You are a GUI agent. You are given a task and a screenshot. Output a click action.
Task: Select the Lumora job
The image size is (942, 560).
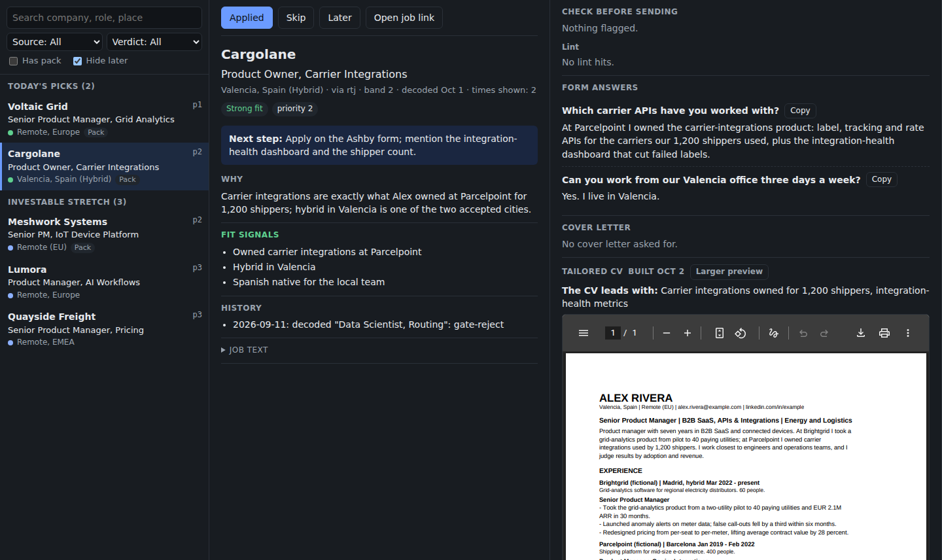pyautogui.click(x=105, y=282)
